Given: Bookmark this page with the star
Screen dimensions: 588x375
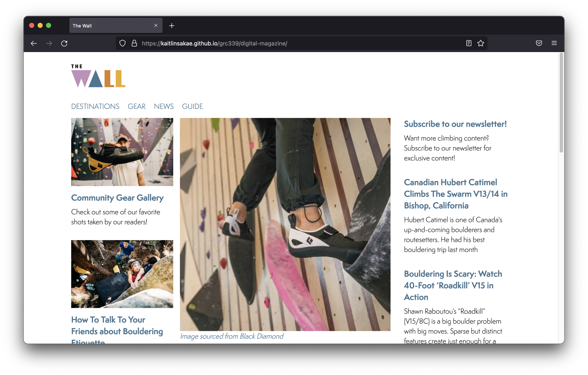Looking at the screenshot, I should 480,43.
